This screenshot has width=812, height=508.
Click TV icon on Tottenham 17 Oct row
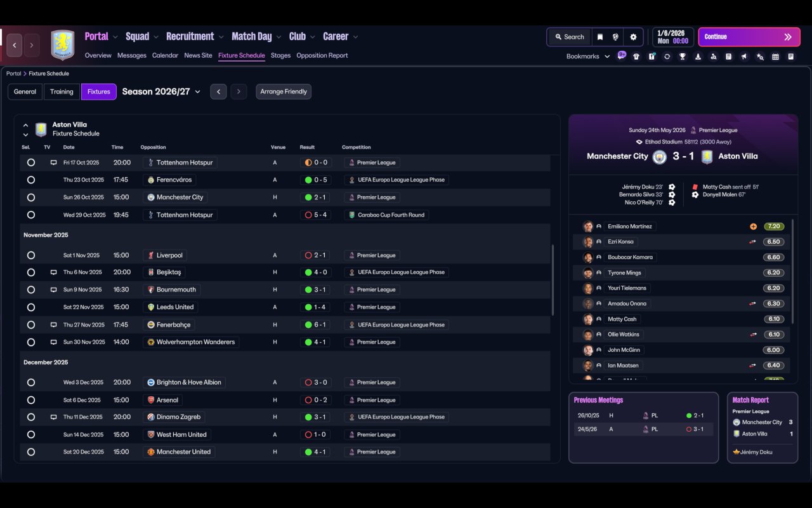tap(54, 163)
